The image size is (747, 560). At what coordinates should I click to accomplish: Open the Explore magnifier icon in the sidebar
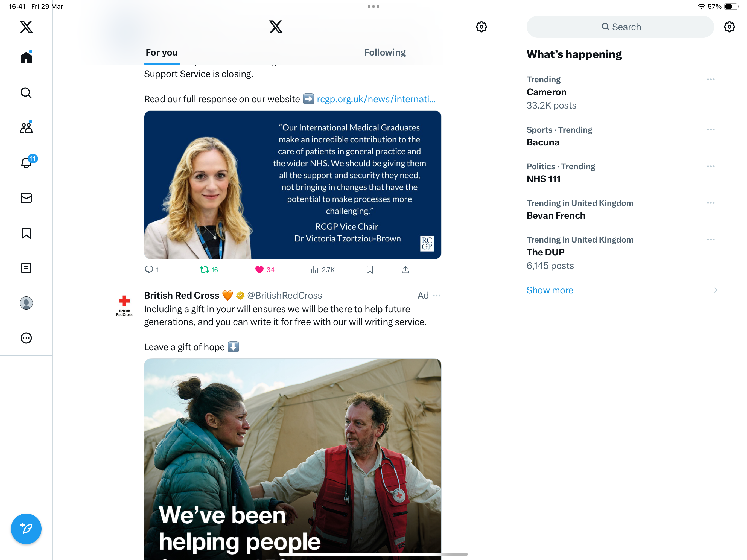click(x=26, y=92)
